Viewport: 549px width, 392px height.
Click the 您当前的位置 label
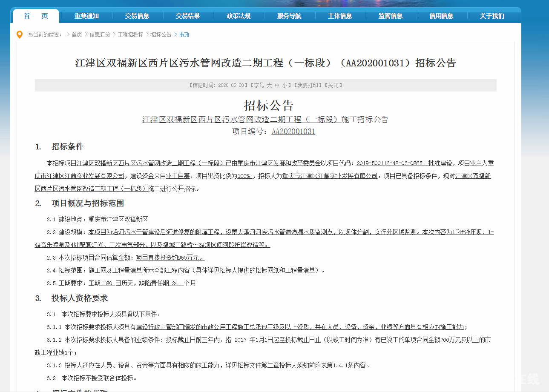point(45,34)
